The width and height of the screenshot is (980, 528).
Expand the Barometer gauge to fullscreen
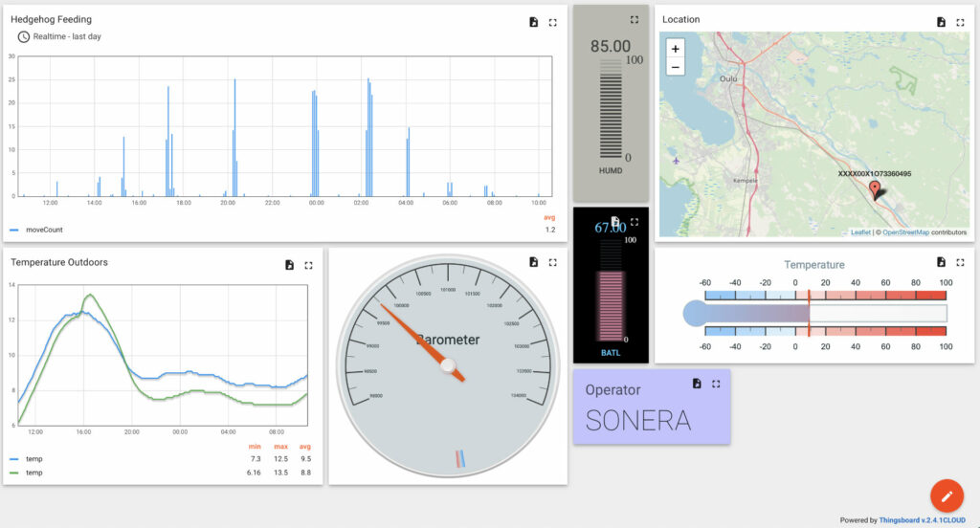click(552, 262)
